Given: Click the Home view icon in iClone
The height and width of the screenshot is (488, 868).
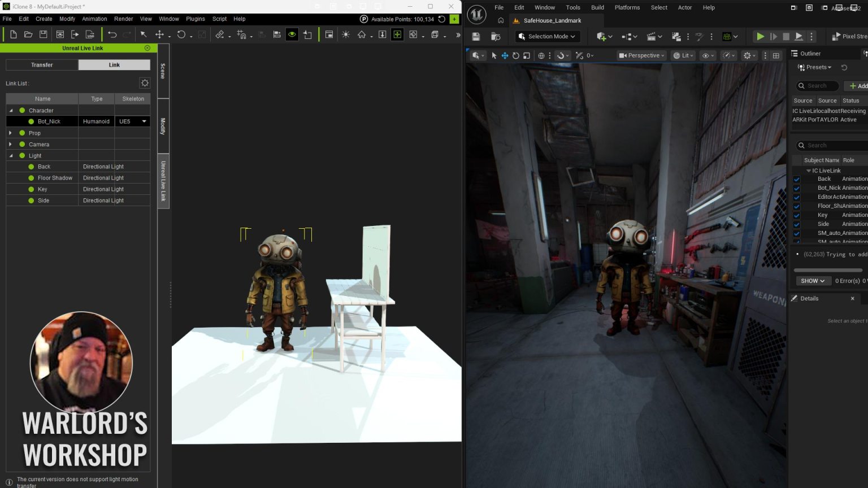Looking at the screenshot, I should [362, 34].
